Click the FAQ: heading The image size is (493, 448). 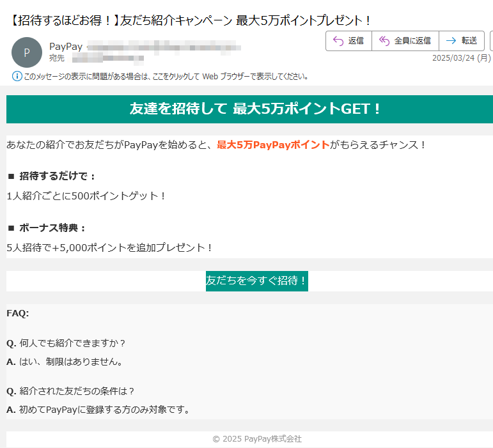18,313
